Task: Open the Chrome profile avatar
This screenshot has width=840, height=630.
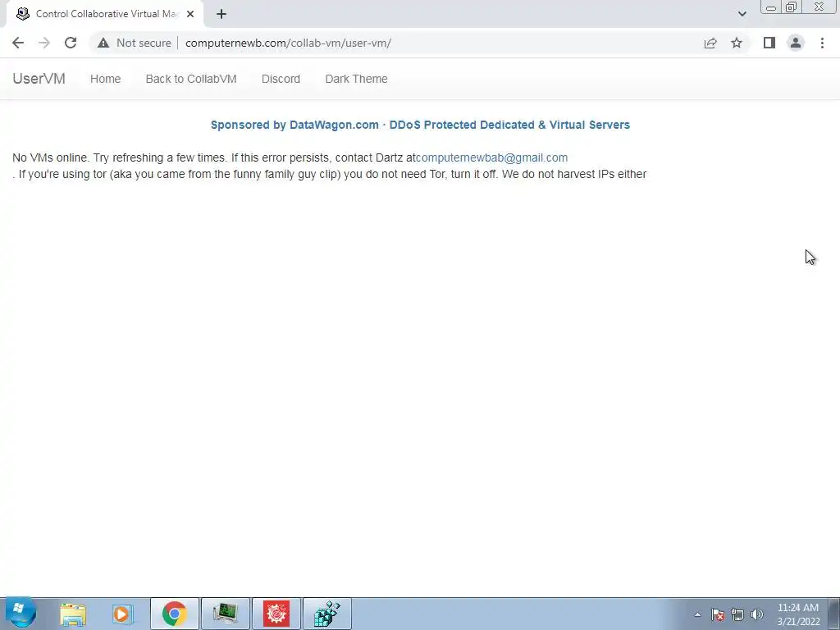Action: click(x=796, y=43)
